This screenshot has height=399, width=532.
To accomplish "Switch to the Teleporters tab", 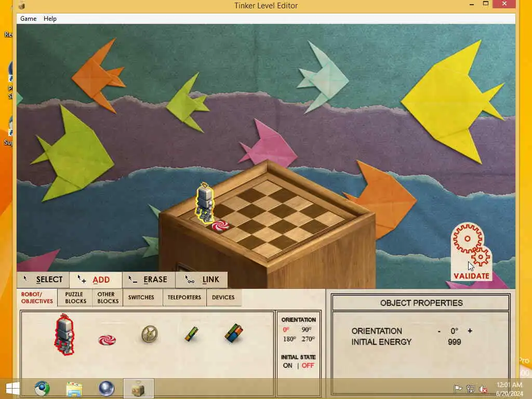I will pos(184,298).
